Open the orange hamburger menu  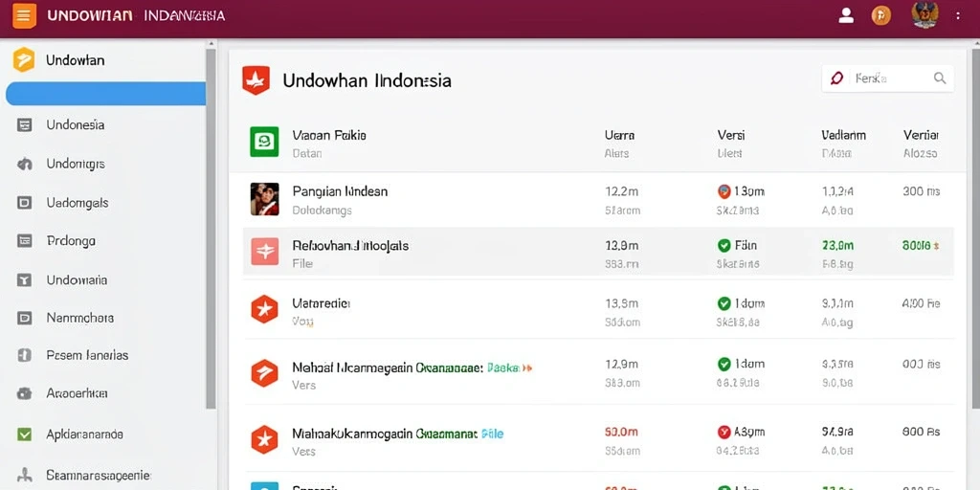point(24,15)
